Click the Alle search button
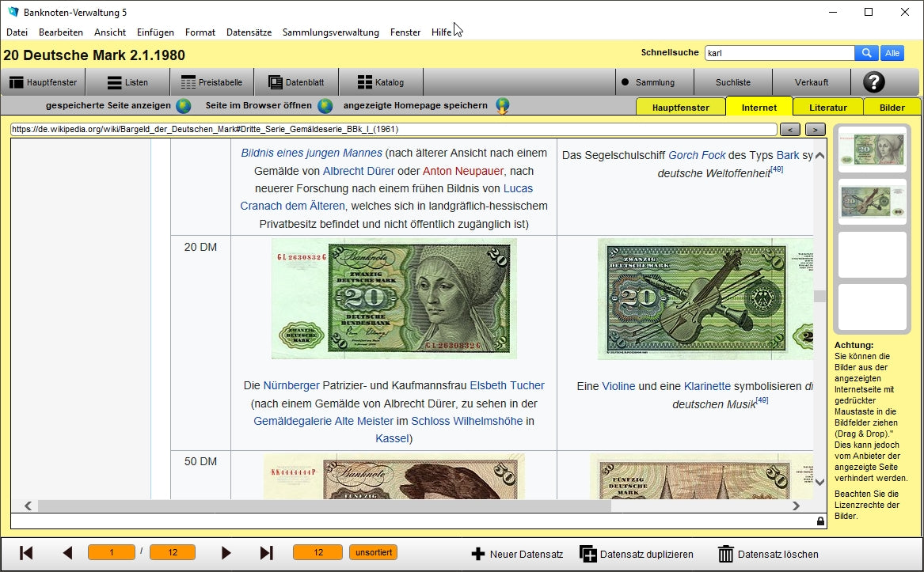Image resolution: width=924 pixels, height=572 pixels. 892,53
